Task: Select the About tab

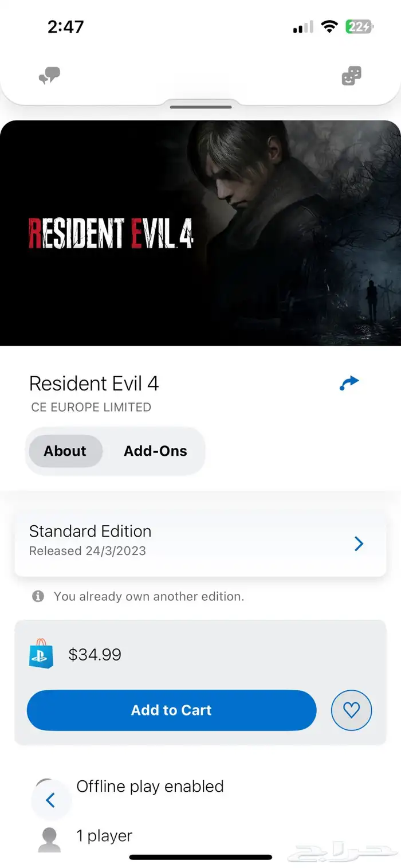Action: point(65,451)
